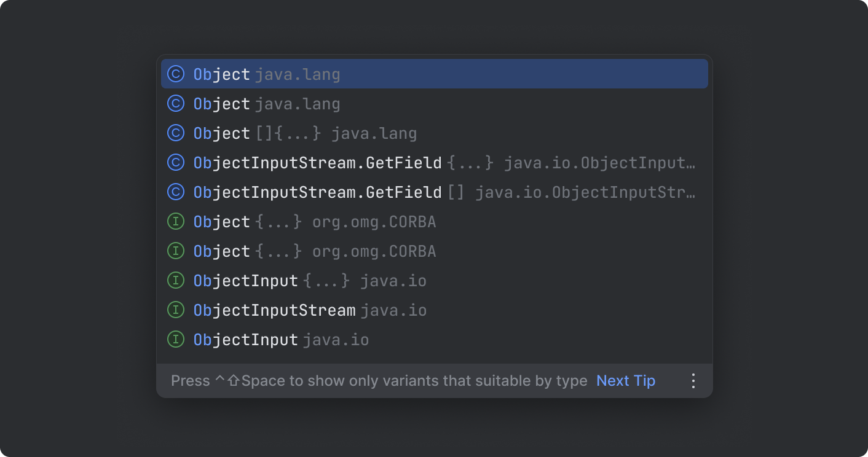Click the interface icon for last ObjectInput java.io

click(x=176, y=339)
